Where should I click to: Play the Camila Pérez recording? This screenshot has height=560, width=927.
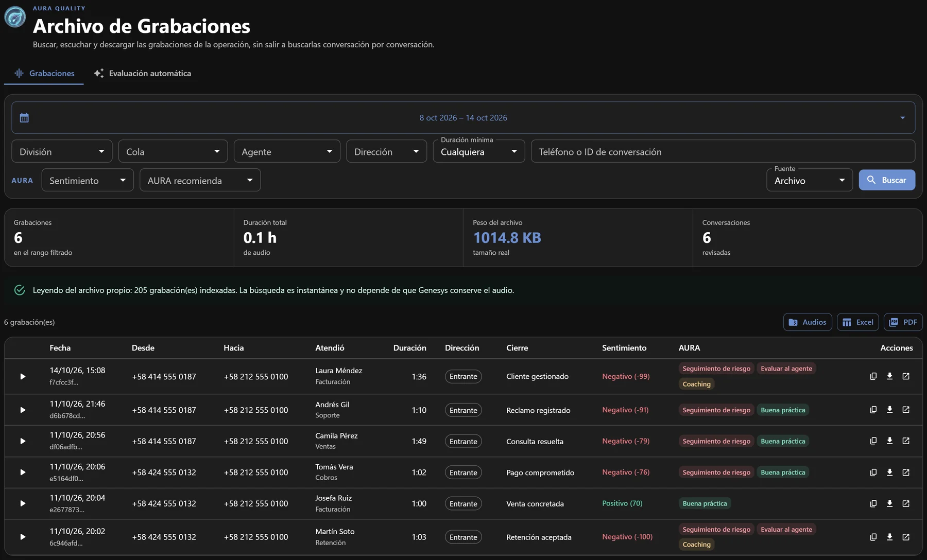pos(23,441)
